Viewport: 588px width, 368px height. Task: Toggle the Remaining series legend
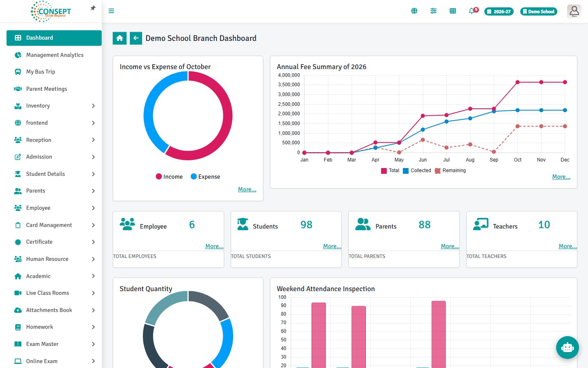pyautogui.click(x=450, y=171)
